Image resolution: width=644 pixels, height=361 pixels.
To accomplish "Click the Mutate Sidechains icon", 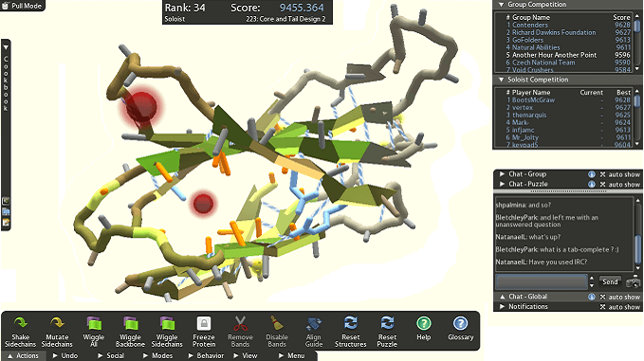I will click(57, 324).
